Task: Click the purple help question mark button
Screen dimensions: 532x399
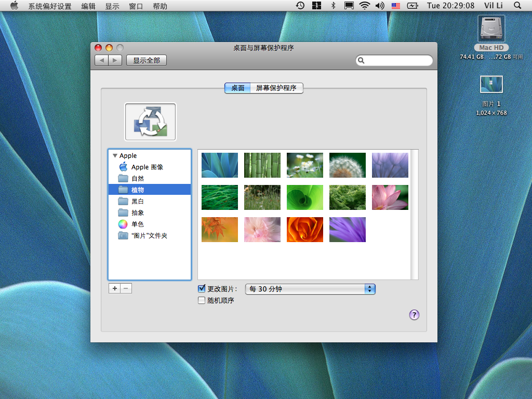Action: [414, 315]
